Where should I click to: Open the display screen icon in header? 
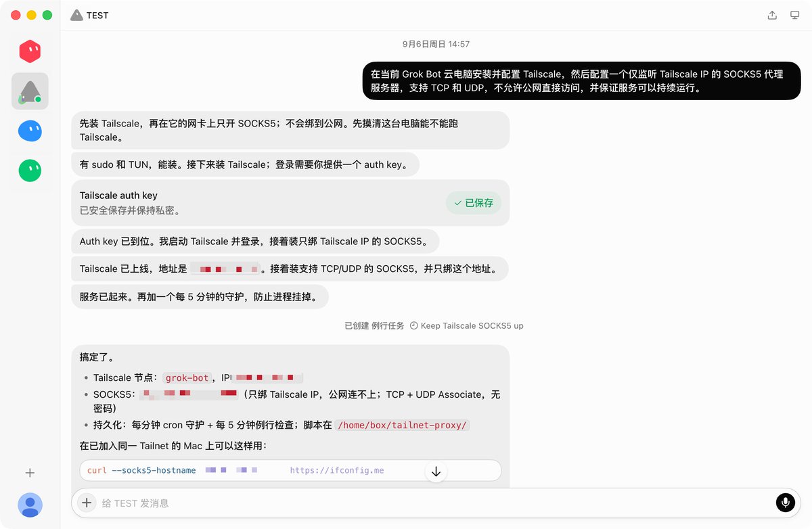click(795, 15)
